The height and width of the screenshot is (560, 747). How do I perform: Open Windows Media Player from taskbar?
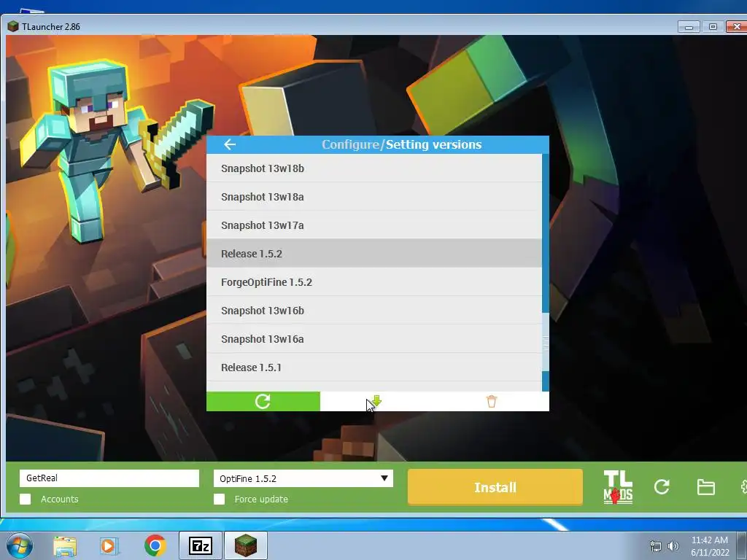pyautogui.click(x=109, y=546)
